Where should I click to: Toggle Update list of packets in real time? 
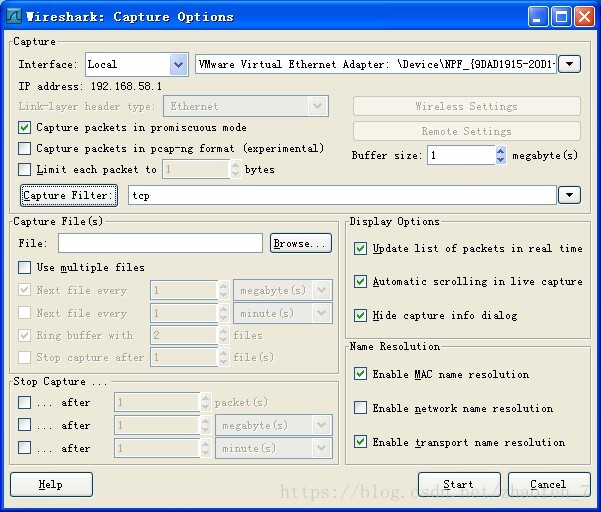360,249
